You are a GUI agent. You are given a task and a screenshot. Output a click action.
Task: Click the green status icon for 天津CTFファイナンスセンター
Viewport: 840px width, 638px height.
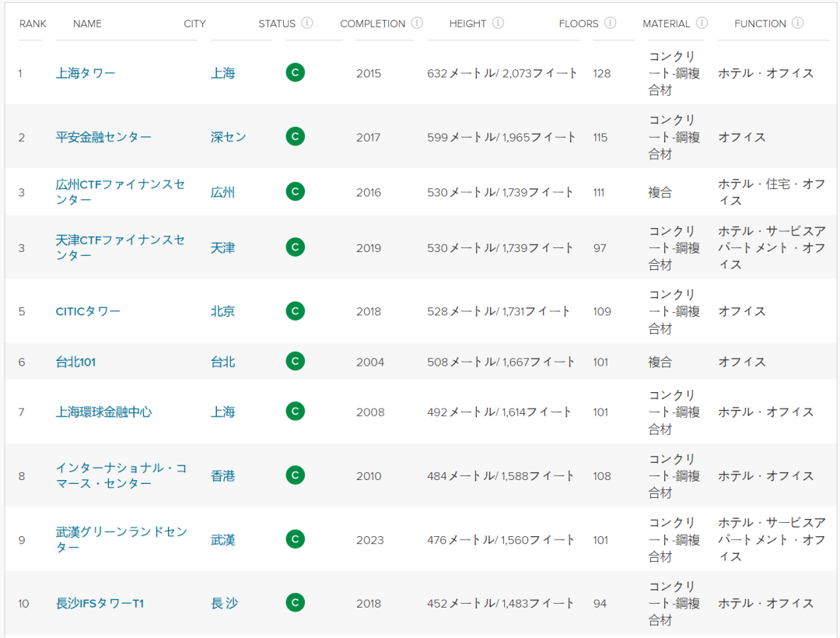coord(296,247)
